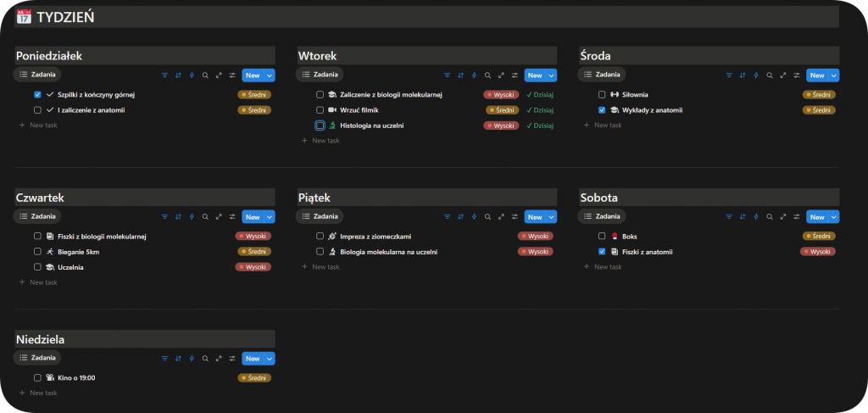Expand New options arrow in Niedziela section
The image size is (868, 413).
[270, 359]
